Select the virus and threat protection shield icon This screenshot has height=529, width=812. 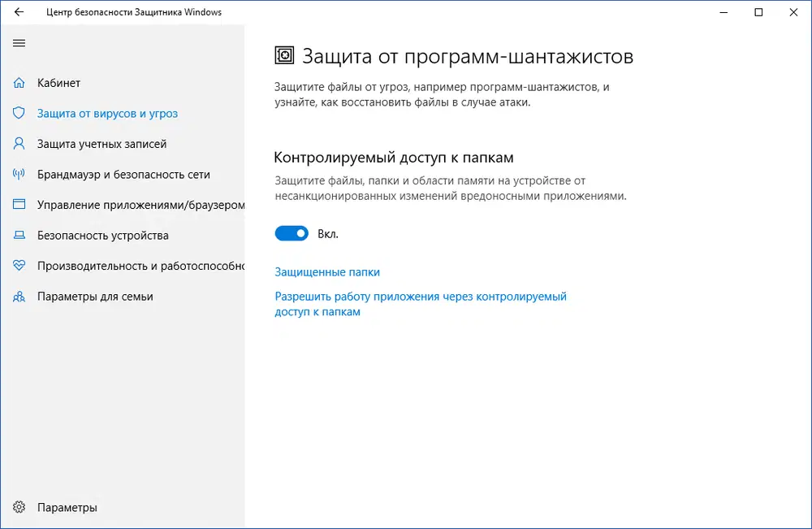[x=19, y=113]
